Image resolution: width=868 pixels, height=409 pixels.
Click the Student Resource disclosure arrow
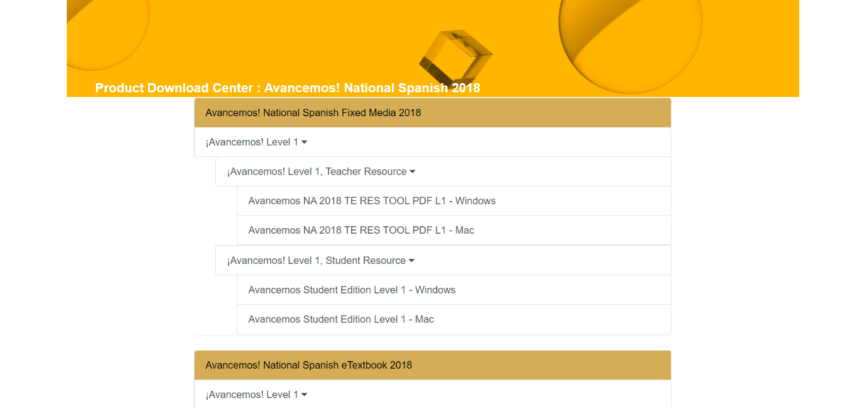(x=412, y=260)
